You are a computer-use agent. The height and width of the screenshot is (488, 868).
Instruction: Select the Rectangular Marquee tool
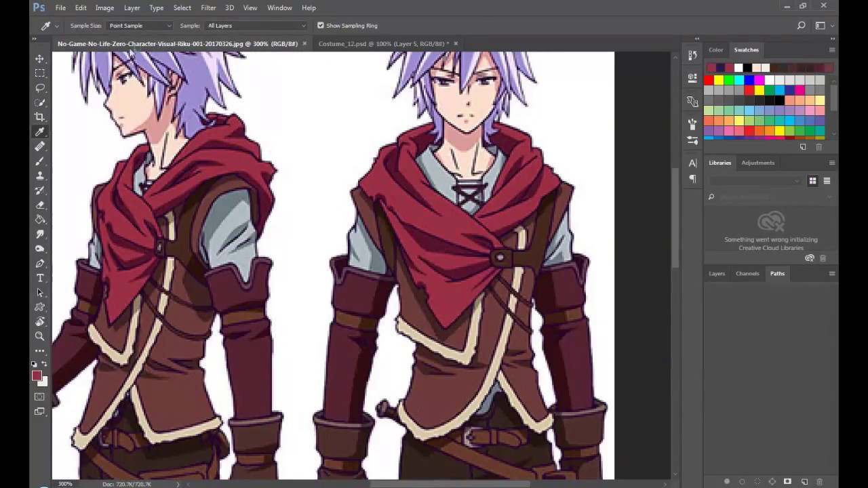pyautogui.click(x=40, y=73)
